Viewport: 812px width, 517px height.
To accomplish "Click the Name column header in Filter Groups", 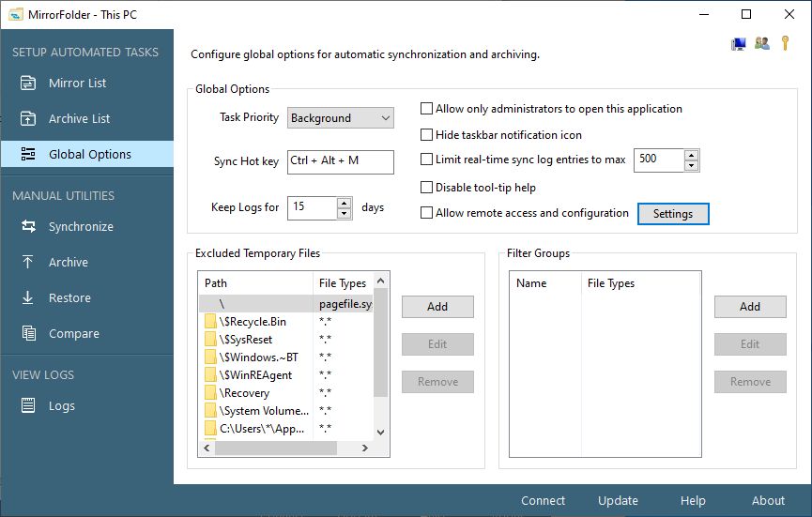I will [x=545, y=283].
